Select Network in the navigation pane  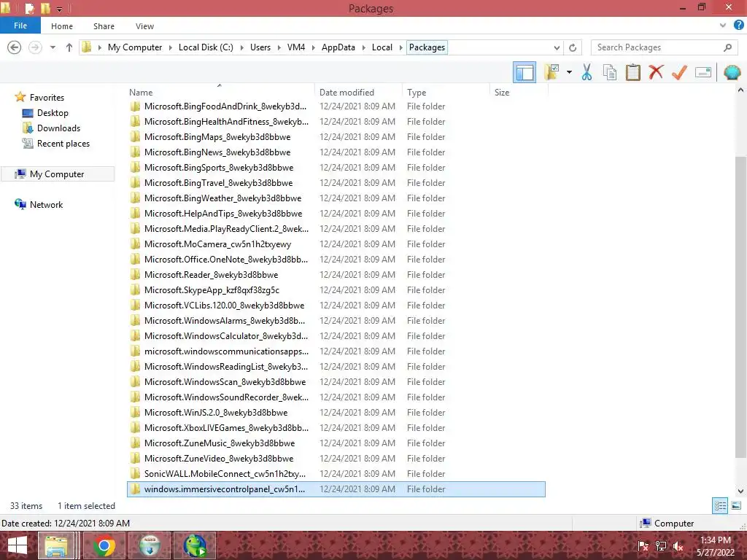tap(46, 204)
